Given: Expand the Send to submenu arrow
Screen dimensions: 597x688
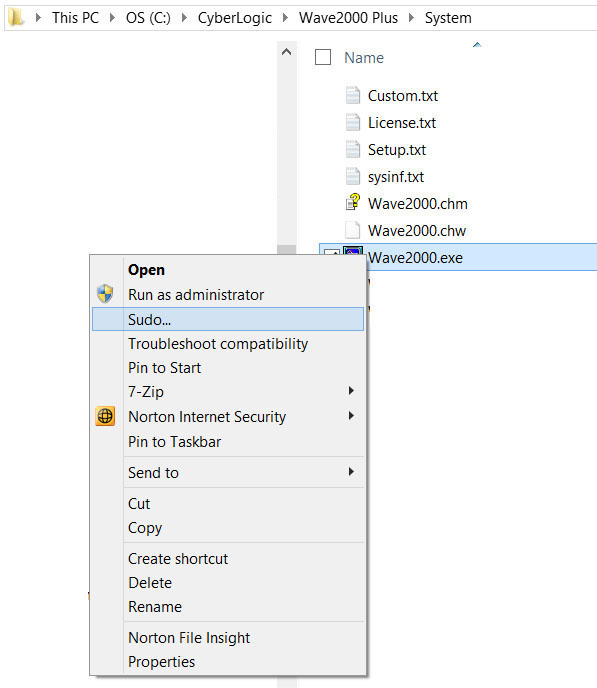Looking at the screenshot, I should (351, 472).
